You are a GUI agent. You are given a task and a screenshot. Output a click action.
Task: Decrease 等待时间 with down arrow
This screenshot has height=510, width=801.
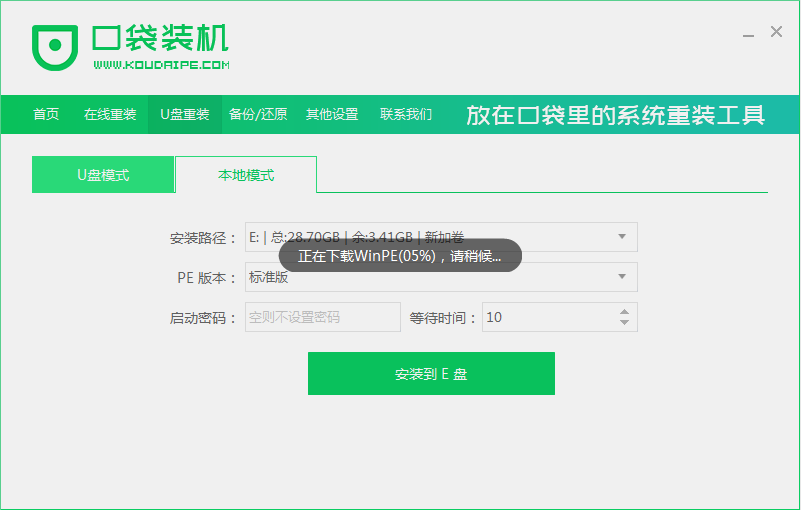pos(624,322)
